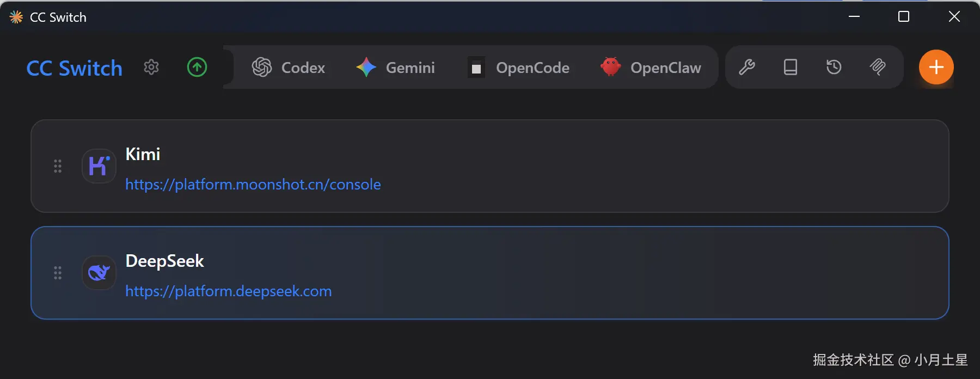The width and height of the screenshot is (980, 379).
Task: Add a new provider with the orange plus button
Action: coord(936,67)
